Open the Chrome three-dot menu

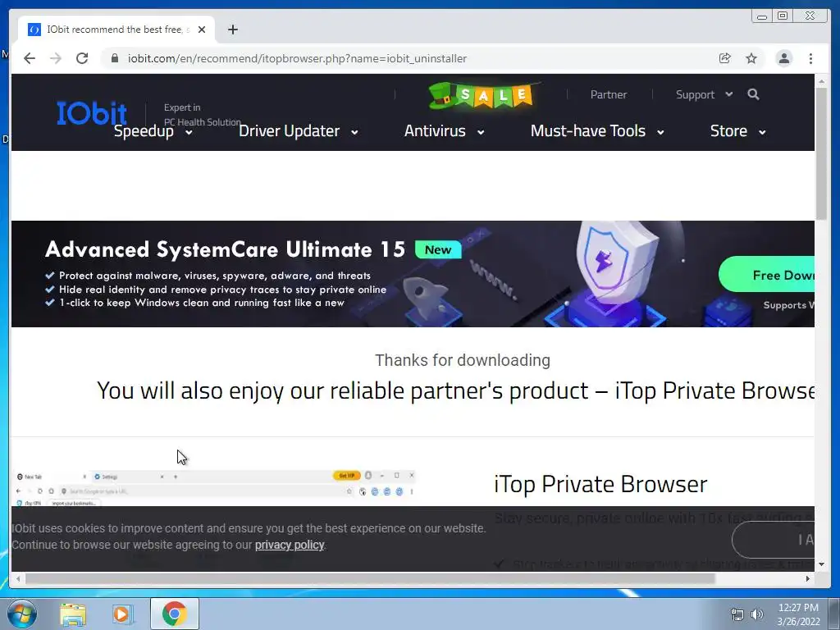811,58
